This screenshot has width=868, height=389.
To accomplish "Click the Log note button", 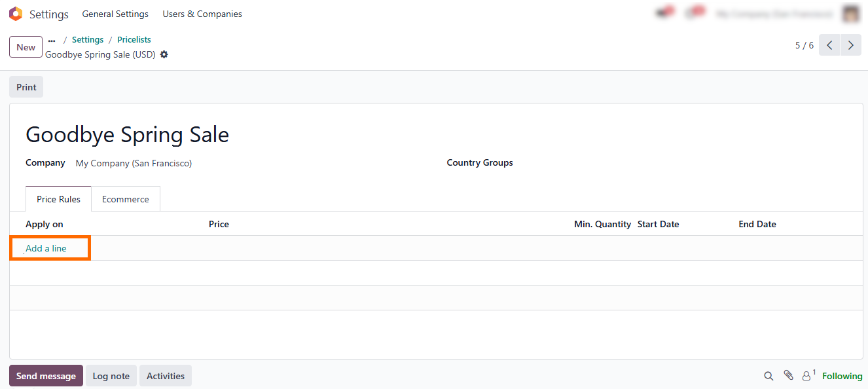I will [111, 376].
